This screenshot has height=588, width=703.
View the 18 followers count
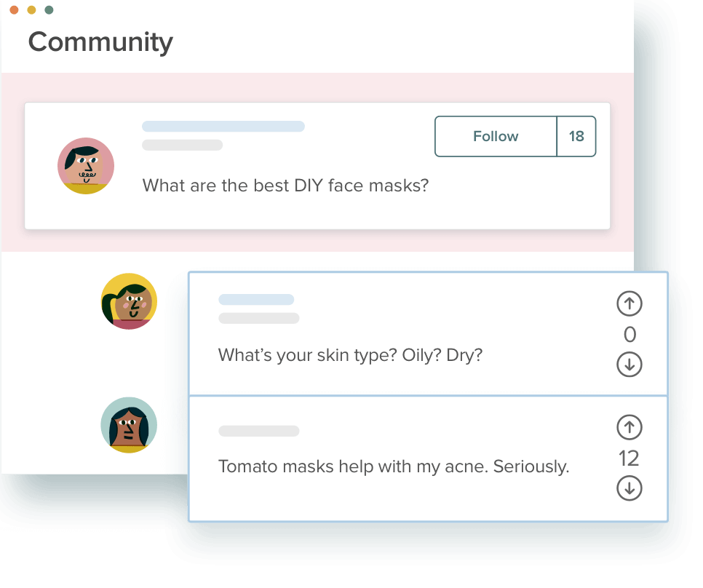pyautogui.click(x=576, y=136)
